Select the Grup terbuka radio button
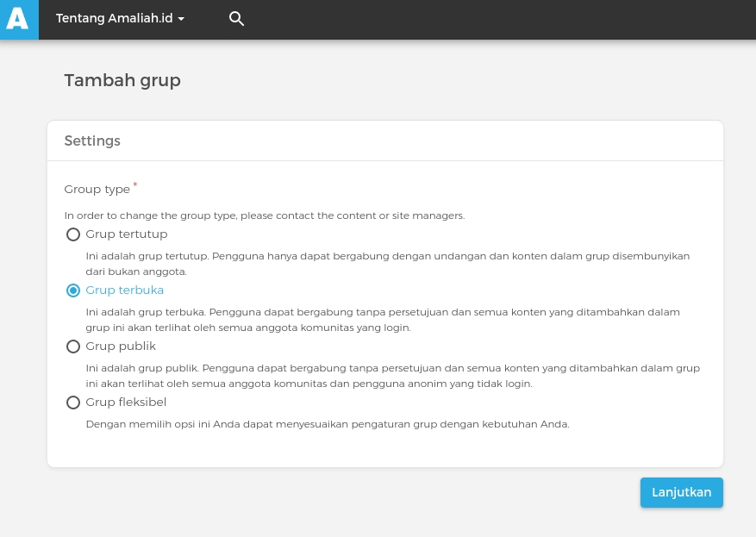 73,290
